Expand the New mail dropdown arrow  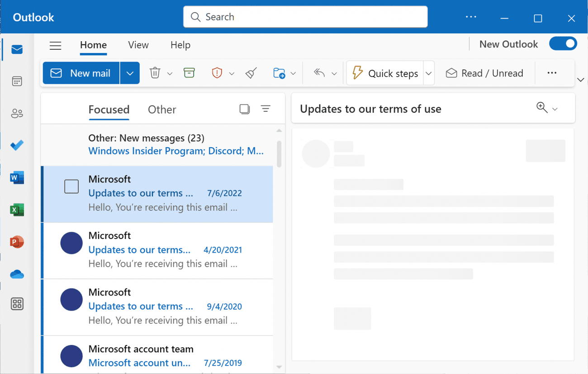pyautogui.click(x=130, y=73)
